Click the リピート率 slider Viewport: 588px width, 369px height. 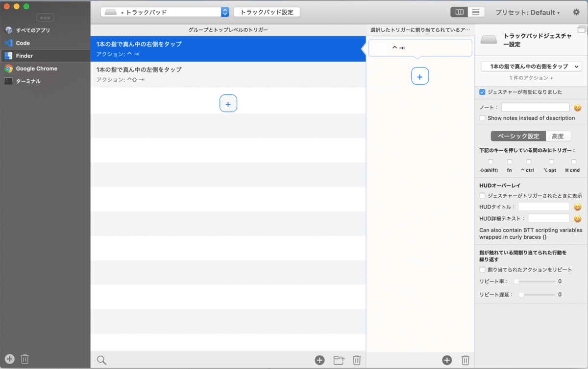coord(534,281)
